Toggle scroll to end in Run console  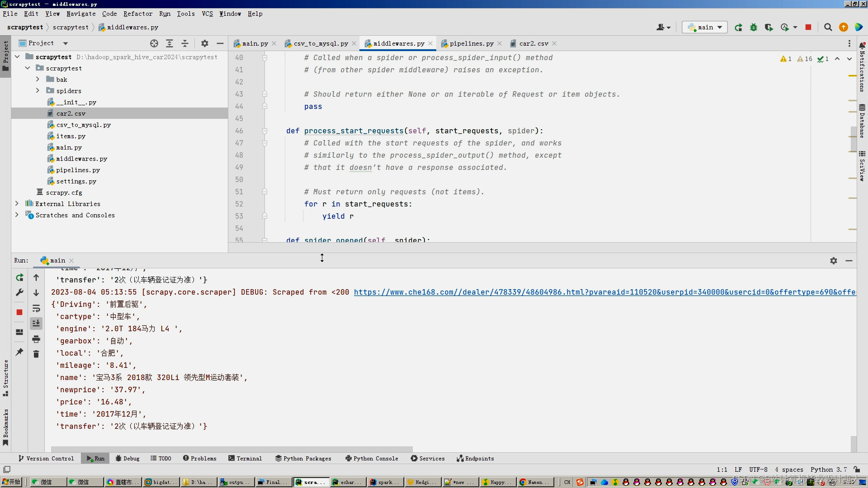point(36,324)
